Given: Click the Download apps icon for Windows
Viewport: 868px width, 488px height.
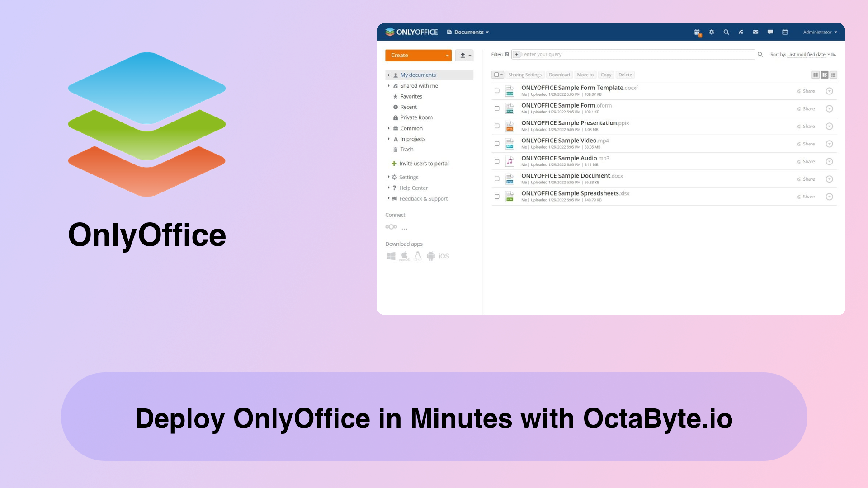Looking at the screenshot, I should [x=391, y=256].
